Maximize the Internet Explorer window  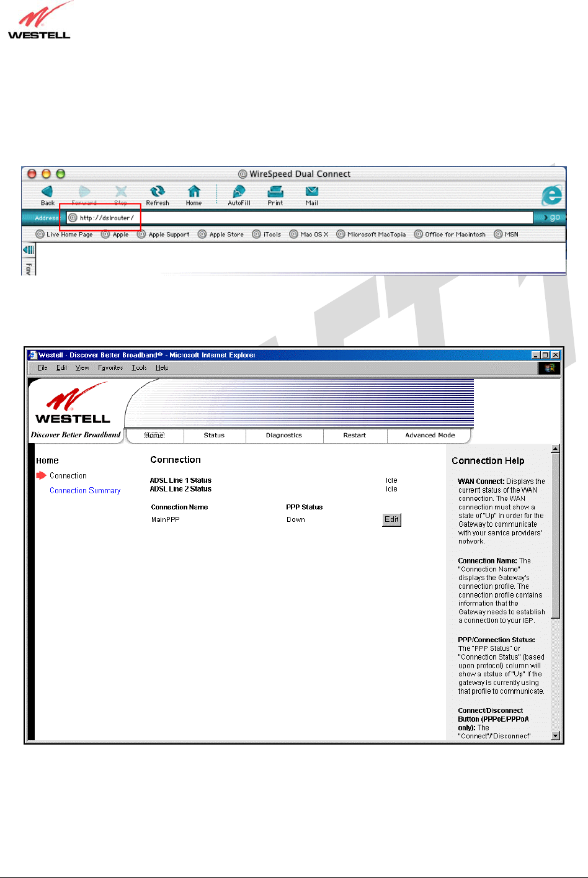(x=545, y=355)
